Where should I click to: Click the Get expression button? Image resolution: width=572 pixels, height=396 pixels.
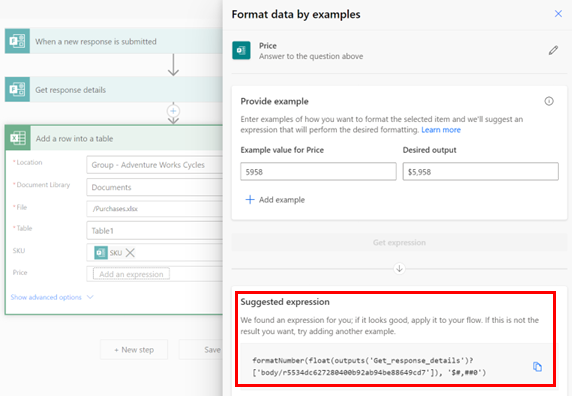(399, 242)
